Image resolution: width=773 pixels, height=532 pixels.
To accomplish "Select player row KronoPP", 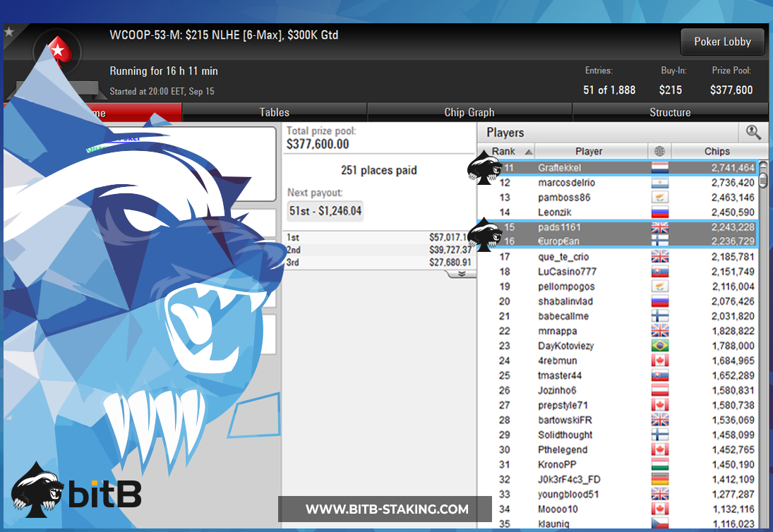I will [618, 464].
